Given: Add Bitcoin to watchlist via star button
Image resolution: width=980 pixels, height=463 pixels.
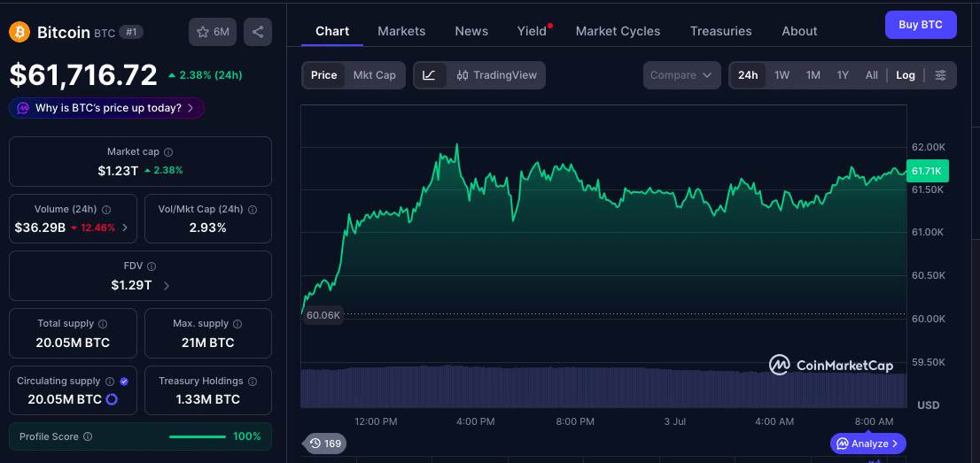Looking at the screenshot, I should (x=213, y=33).
